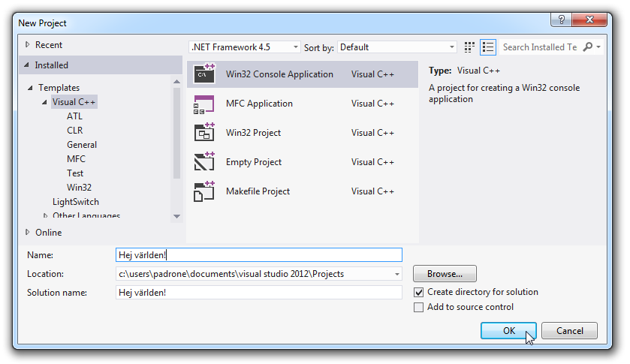
Task: Click the template tree scrollbar up arrow
Action: [176, 82]
